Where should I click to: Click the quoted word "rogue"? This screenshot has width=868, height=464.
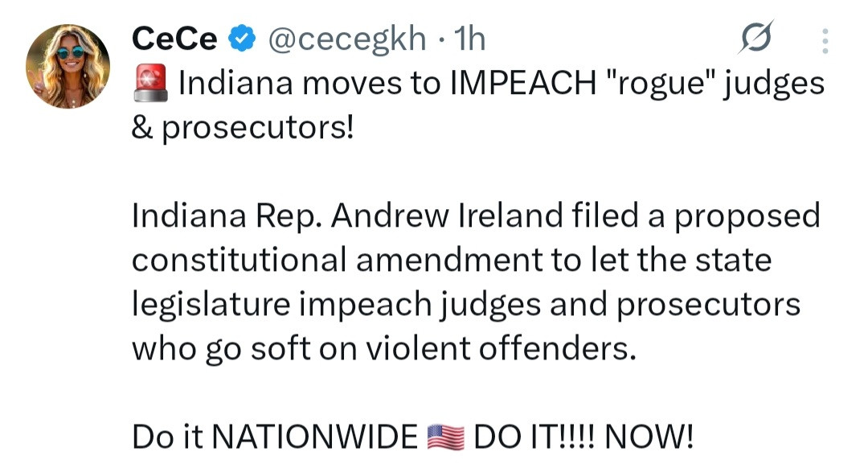pos(665,84)
